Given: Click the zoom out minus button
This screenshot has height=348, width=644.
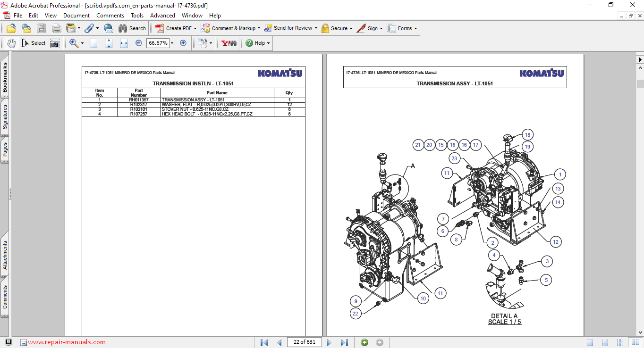Looking at the screenshot, I should tap(139, 43).
